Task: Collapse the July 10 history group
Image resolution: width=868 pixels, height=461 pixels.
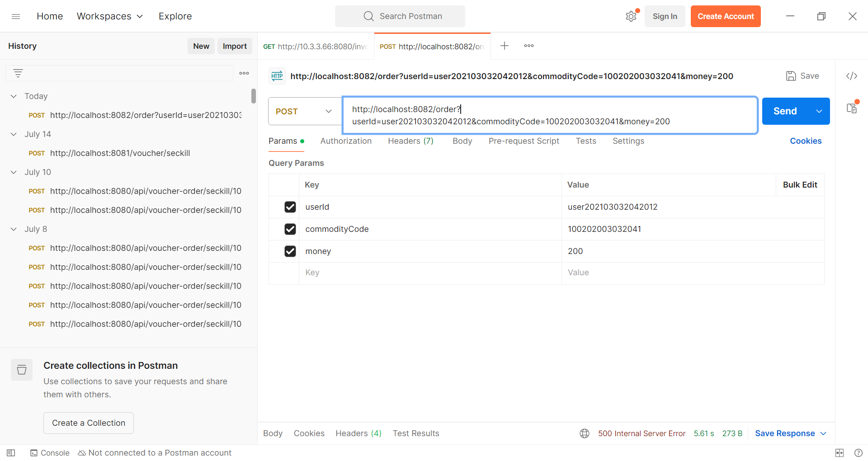Action: pyautogui.click(x=14, y=172)
